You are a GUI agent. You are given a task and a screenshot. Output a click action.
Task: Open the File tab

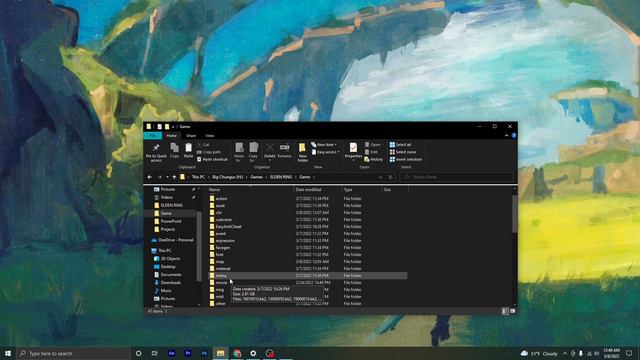[153, 136]
